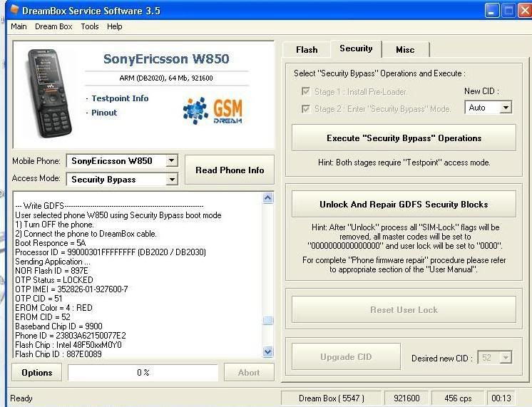This screenshot has width=532, height=407.
Task: Expand the Mobile Phone dropdown
Action: 172,160
